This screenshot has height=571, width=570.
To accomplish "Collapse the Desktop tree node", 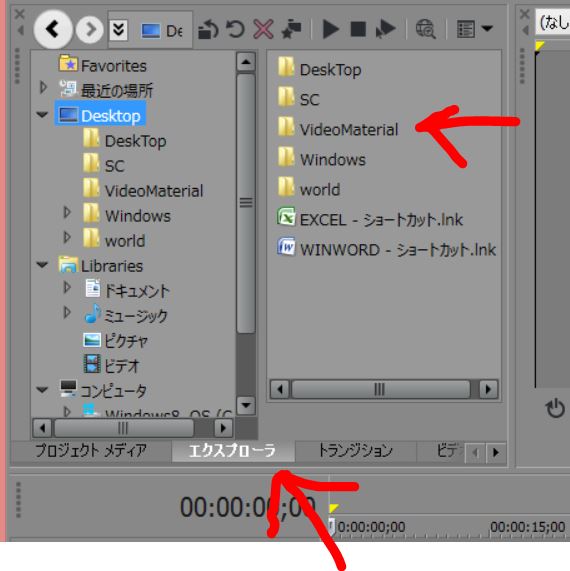I will tap(42, 115).
